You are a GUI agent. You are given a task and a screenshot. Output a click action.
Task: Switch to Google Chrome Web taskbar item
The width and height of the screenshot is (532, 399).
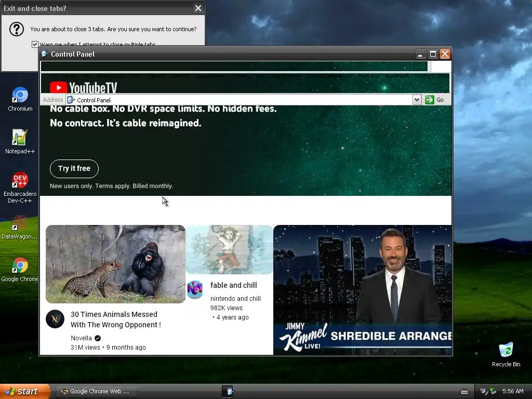pyautogui.click(x=96, y=391)
